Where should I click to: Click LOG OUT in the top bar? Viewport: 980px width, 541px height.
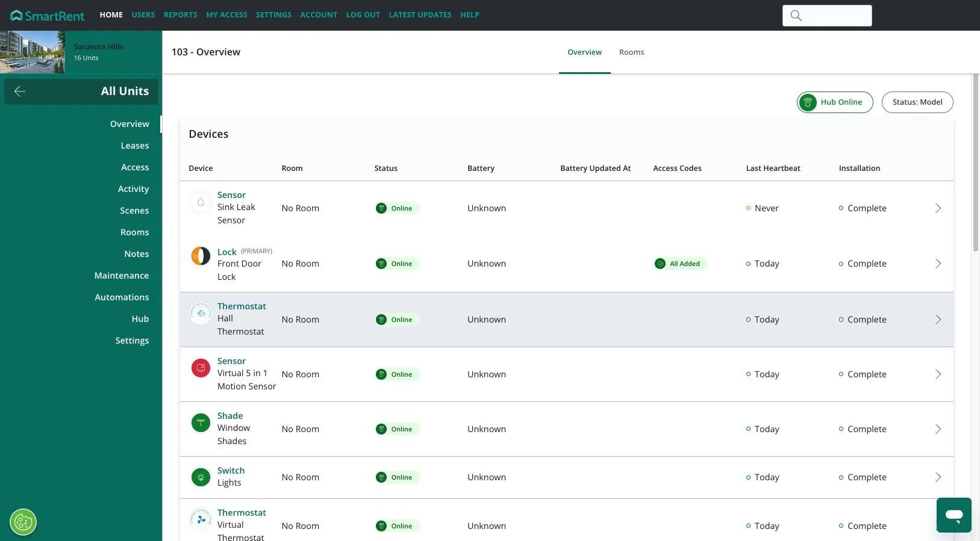coord(363,15)
